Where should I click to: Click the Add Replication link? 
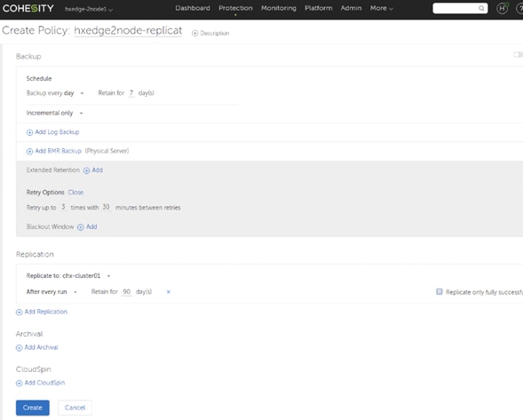[x=46, y=312]
